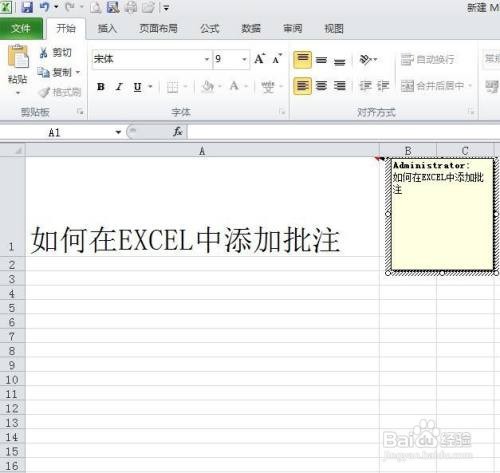
Task: Switch to the 开始 (Home) tab
Action: (66, 28)
